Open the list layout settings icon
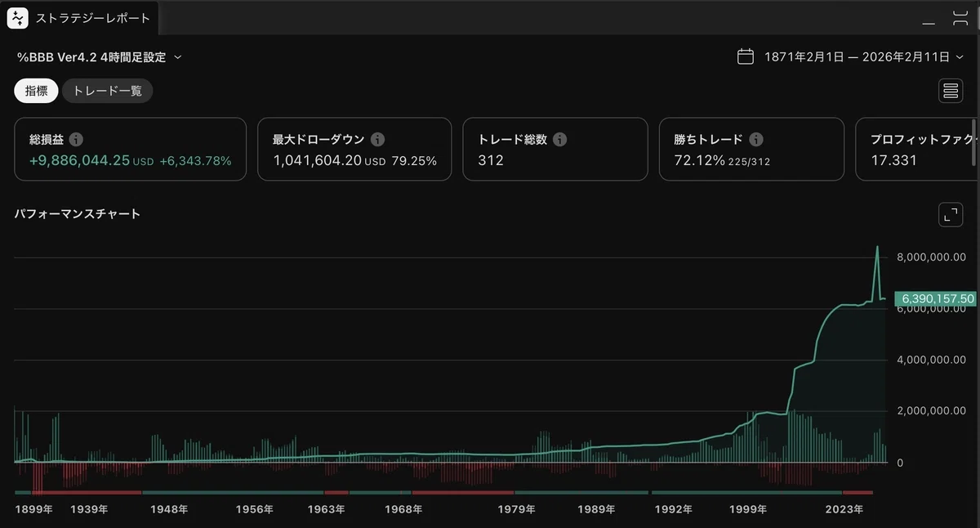Viewport: 980px width, 528px height. [951, 91]
